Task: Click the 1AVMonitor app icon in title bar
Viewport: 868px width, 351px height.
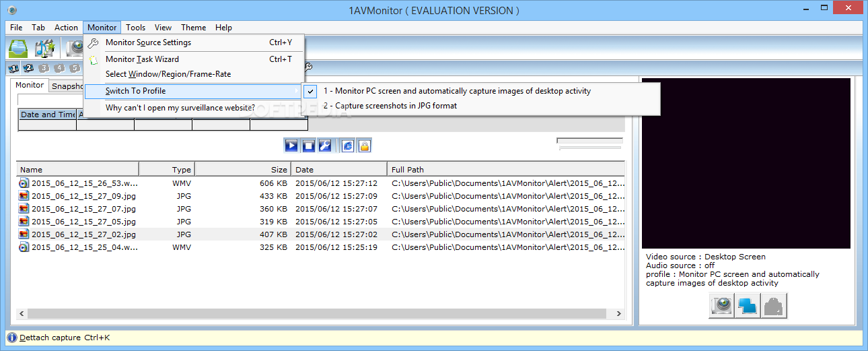Action: (13, 10)
